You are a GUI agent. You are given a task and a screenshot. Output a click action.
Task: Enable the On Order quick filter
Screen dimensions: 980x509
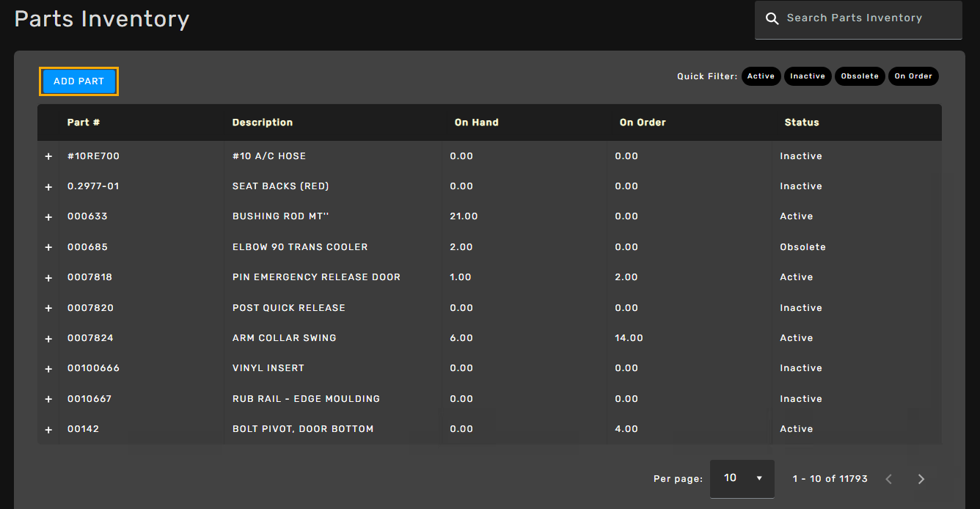click(913, 76)
